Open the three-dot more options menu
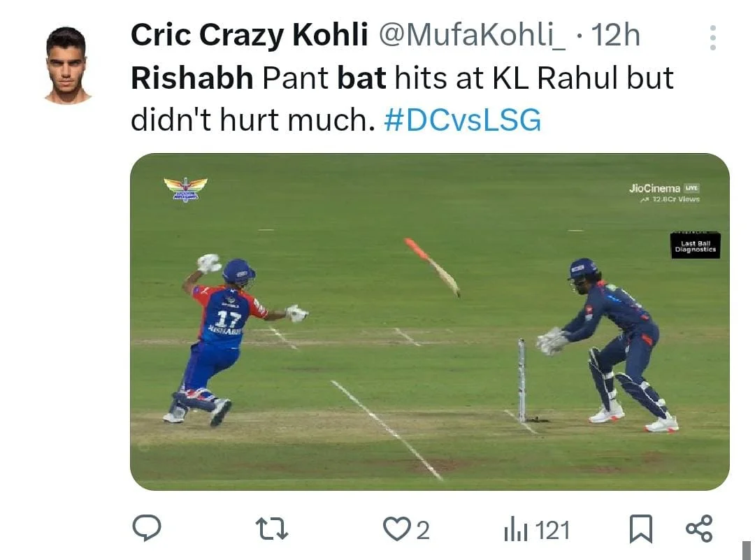The height and width of the screenshot is (560, 755). [712, 38]
